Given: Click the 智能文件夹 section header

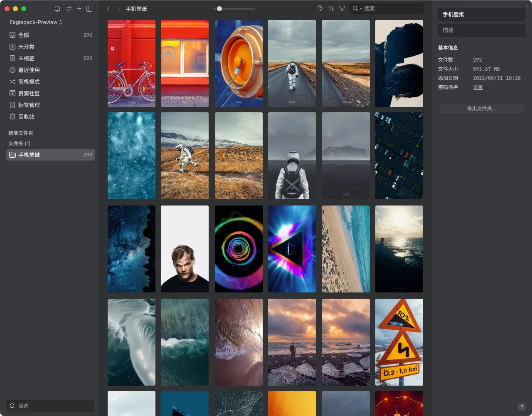Looking at the screenshot, I should (21, 133).
